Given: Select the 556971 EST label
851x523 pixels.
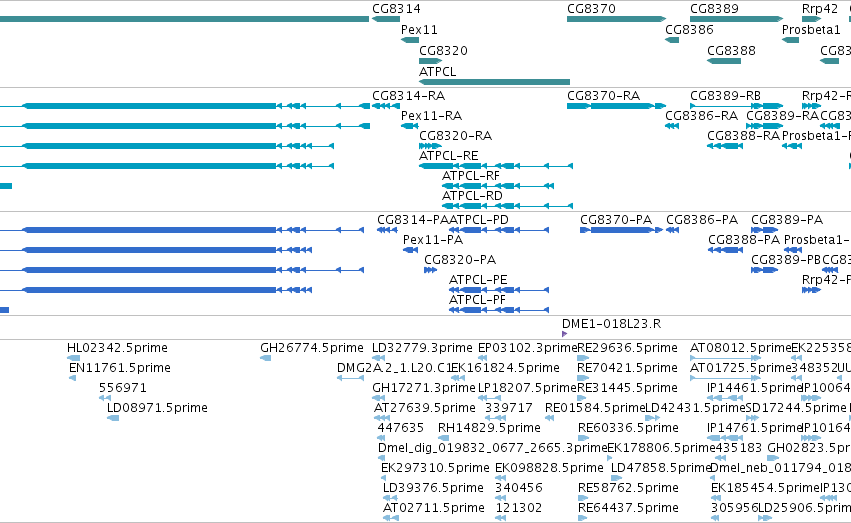Looking at the screenshot, I should [123, 388].
